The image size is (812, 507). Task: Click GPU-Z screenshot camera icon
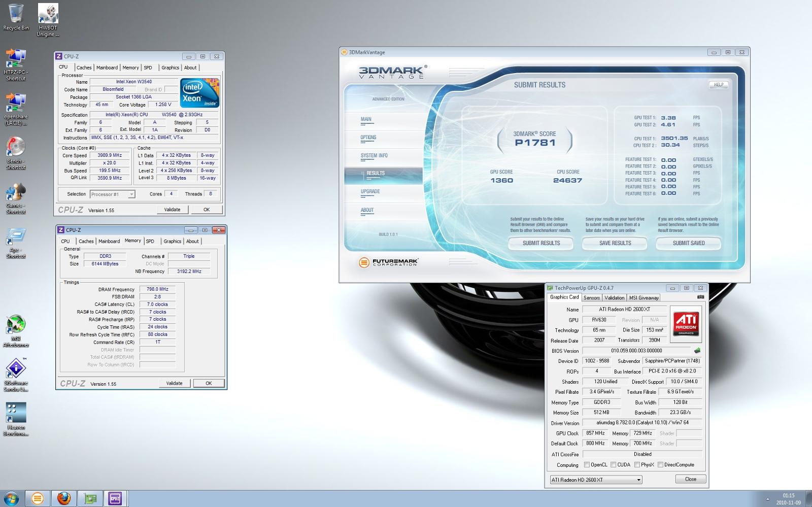pos(700,297)
